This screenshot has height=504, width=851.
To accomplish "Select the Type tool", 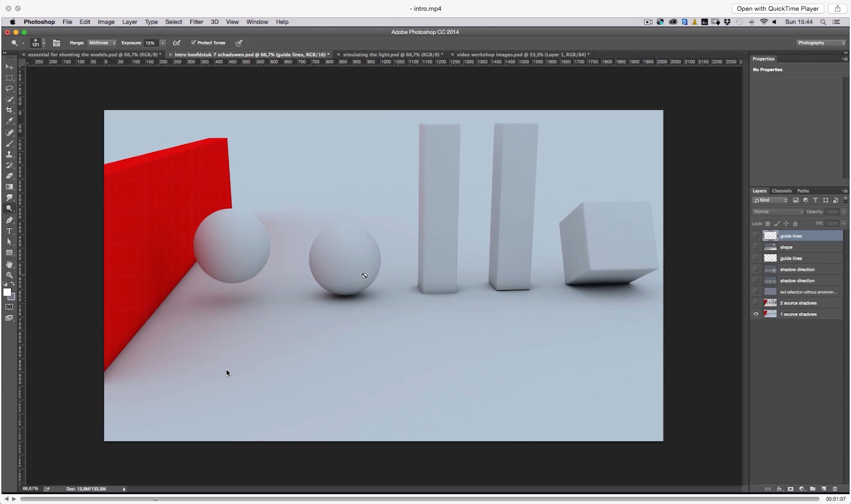I will pos(9,231).
